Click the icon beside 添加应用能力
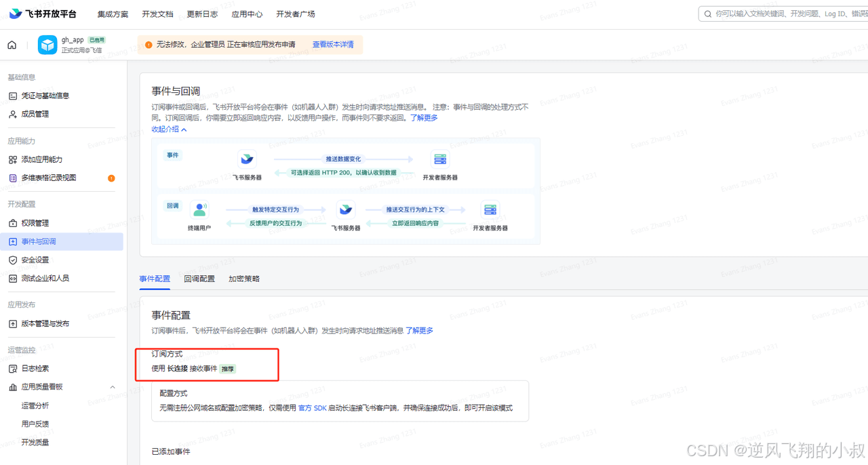 [x=13, y=159]
